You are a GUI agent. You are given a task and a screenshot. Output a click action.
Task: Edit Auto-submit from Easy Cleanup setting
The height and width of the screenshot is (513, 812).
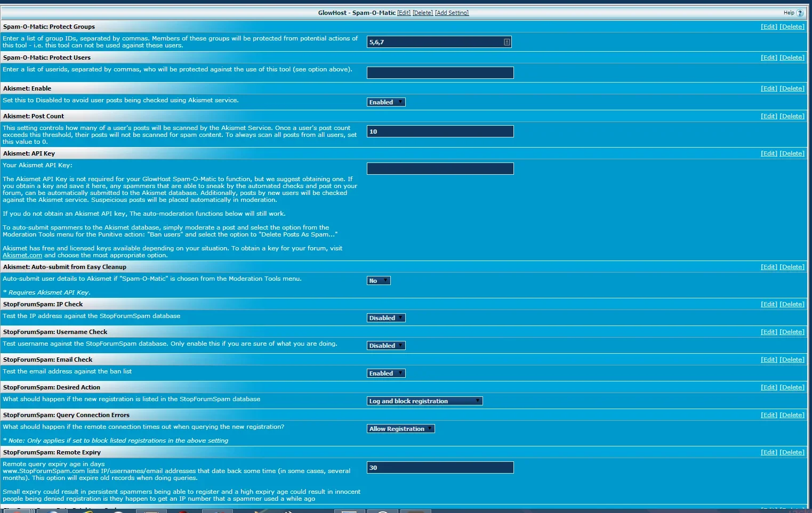click(x=769, y=267)
